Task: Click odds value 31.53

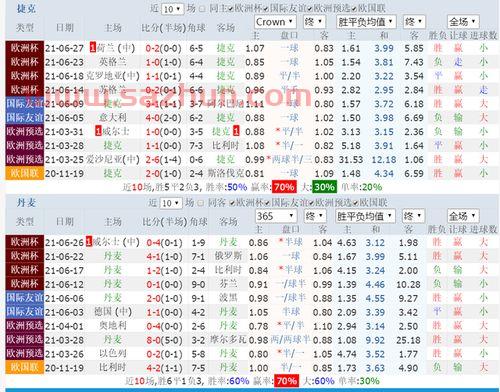Action: coord(351,160)
